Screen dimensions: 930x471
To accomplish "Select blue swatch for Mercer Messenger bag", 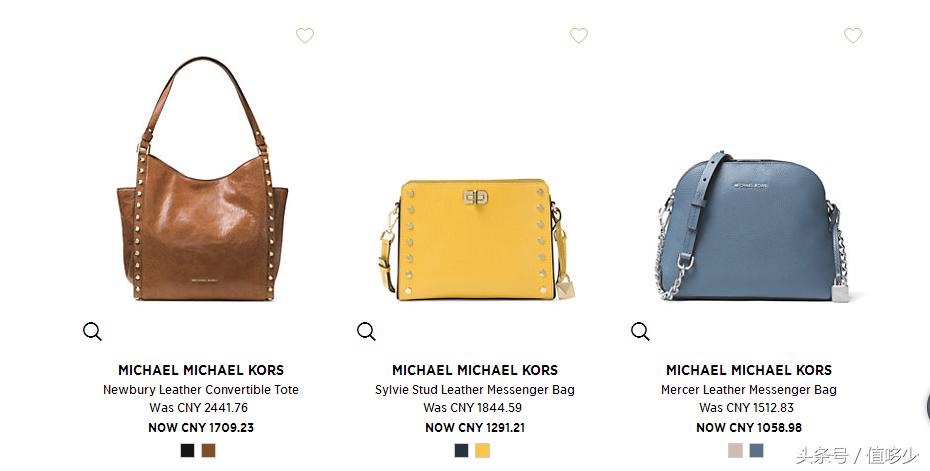I will pos(756,450).
